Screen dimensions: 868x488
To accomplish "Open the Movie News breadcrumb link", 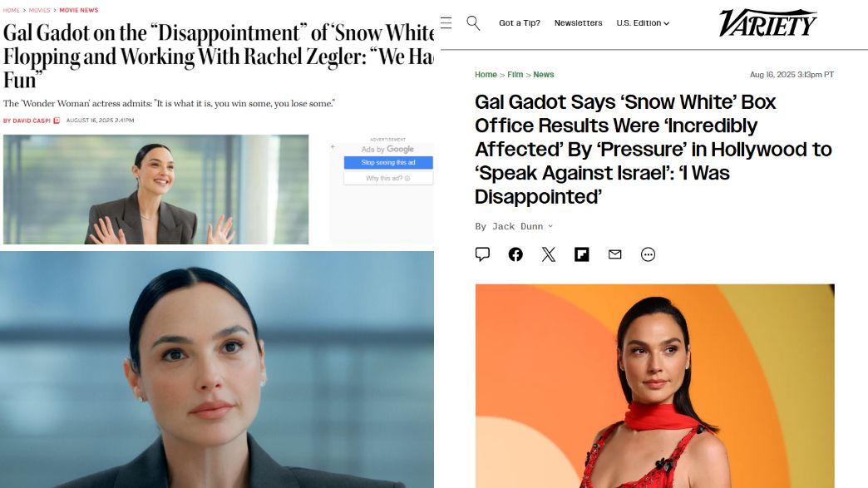I will coord(79,10).
